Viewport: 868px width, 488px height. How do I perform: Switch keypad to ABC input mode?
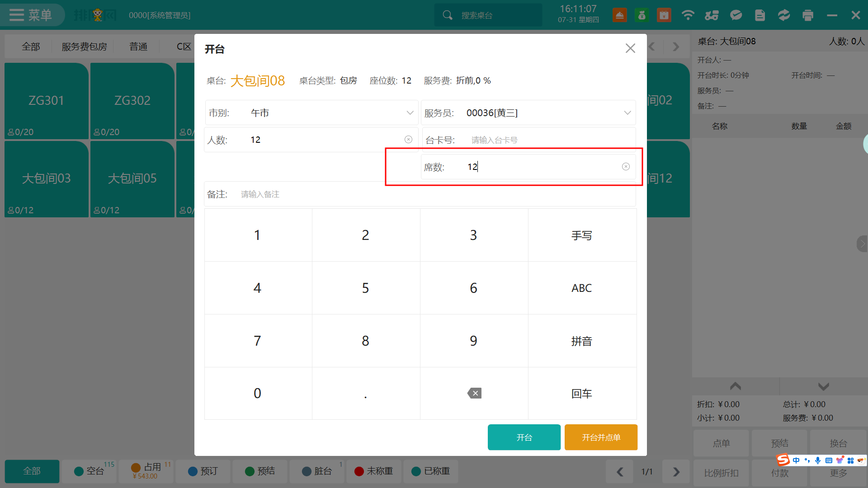582,288
